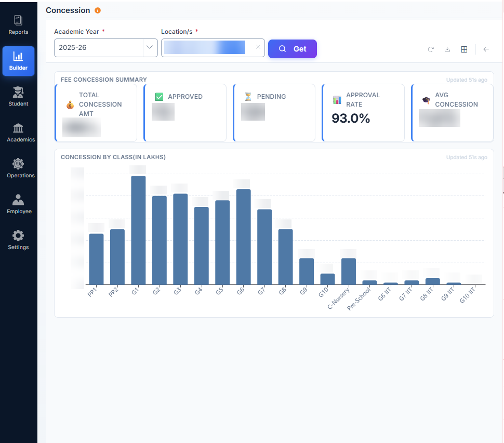This screenshot has width=504, height=443.
Task: Open the Location/s selection field
Action: (213, 48)
